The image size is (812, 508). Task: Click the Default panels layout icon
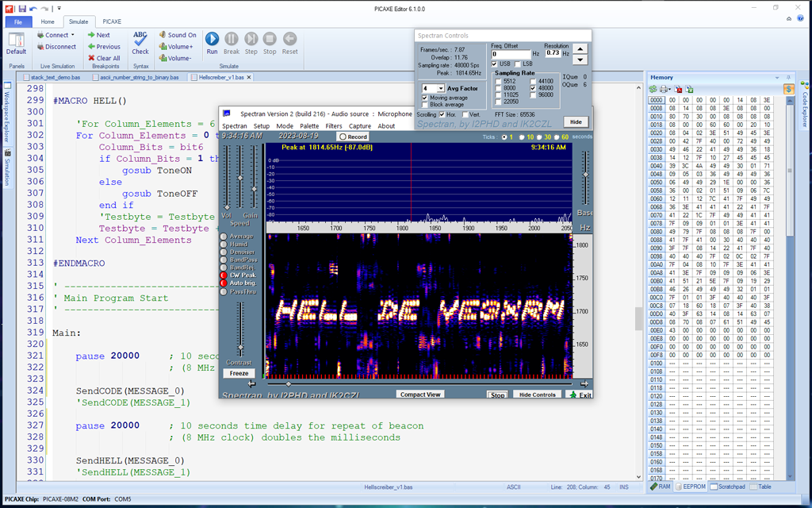(x=16, y=40)
